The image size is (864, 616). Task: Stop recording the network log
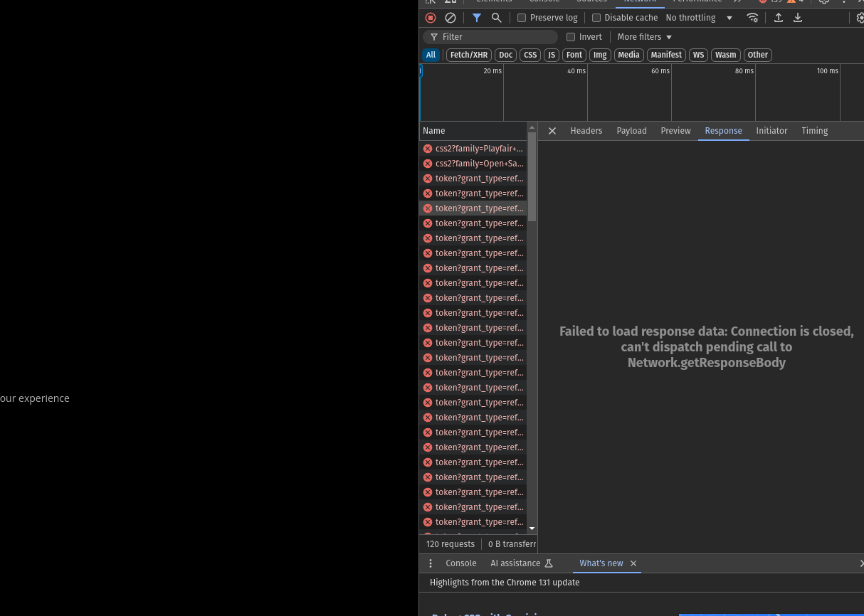[x=431, y=18]
